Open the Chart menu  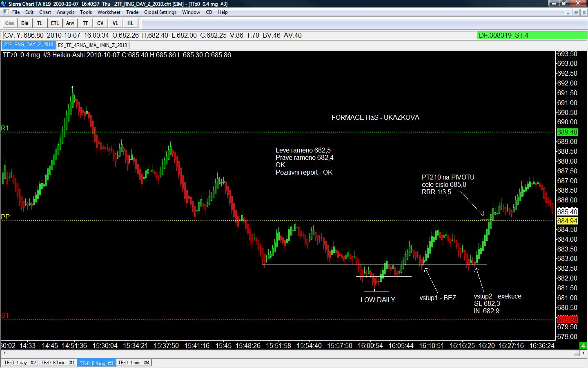point(45,12)
